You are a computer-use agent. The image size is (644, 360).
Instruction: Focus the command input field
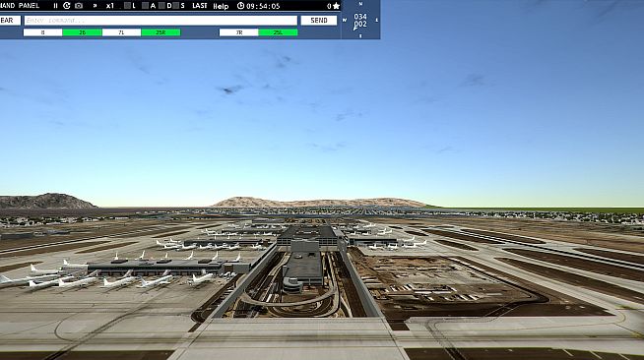(161, 20)
